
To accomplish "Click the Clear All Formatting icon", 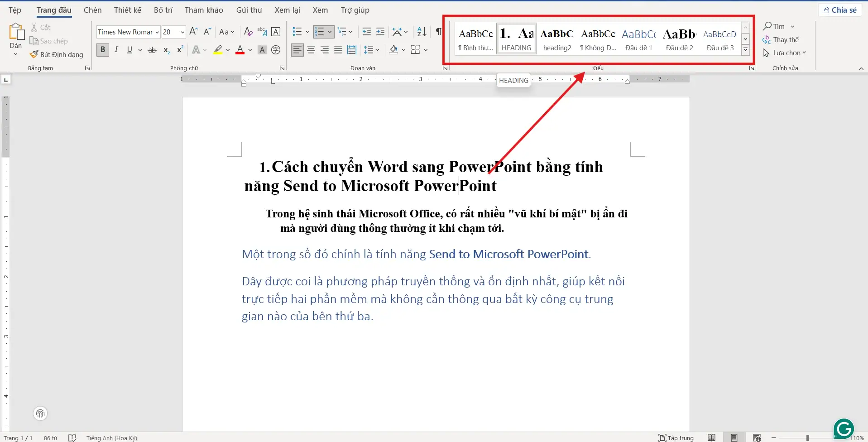I will (x=248, y=32).
